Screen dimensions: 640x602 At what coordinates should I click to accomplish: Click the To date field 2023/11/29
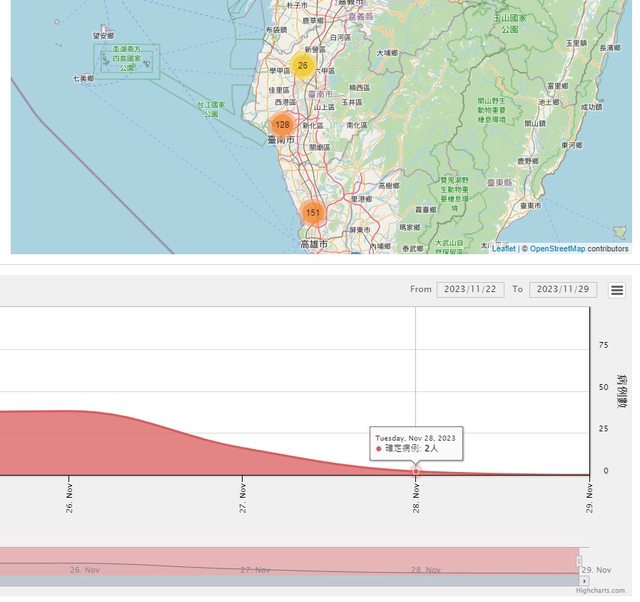[563, 290]
